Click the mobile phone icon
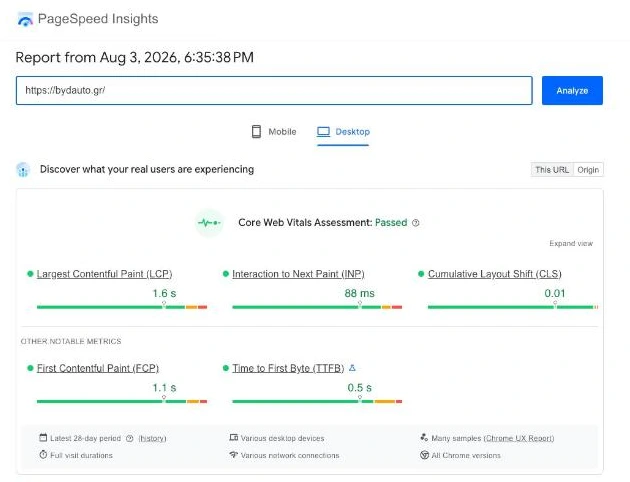Viewport: 630px width, 482px height. point(256,131)
